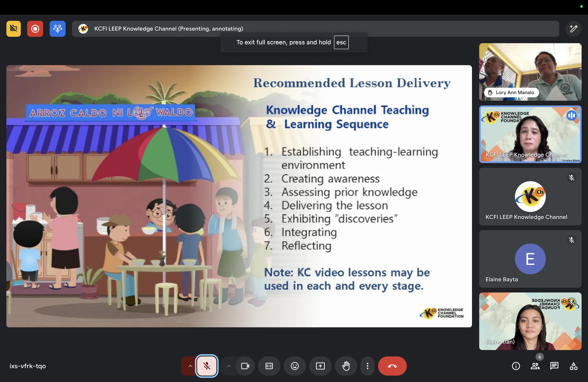
Task: Expand video settings chevron
Action: [229, 366]
